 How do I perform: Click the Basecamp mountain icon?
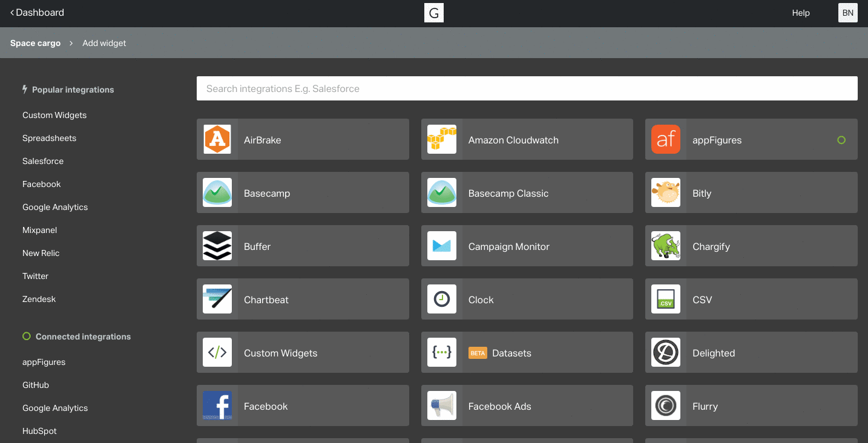pos(217,192)
